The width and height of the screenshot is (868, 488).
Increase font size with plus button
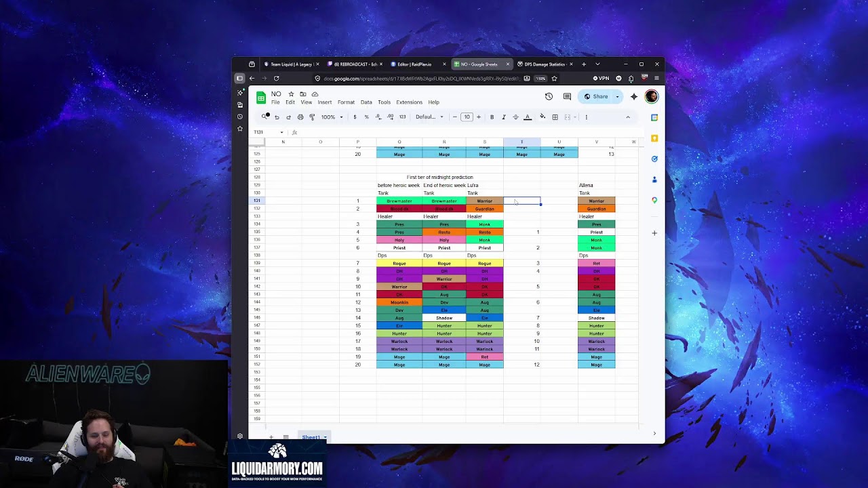tap(479, 117)
